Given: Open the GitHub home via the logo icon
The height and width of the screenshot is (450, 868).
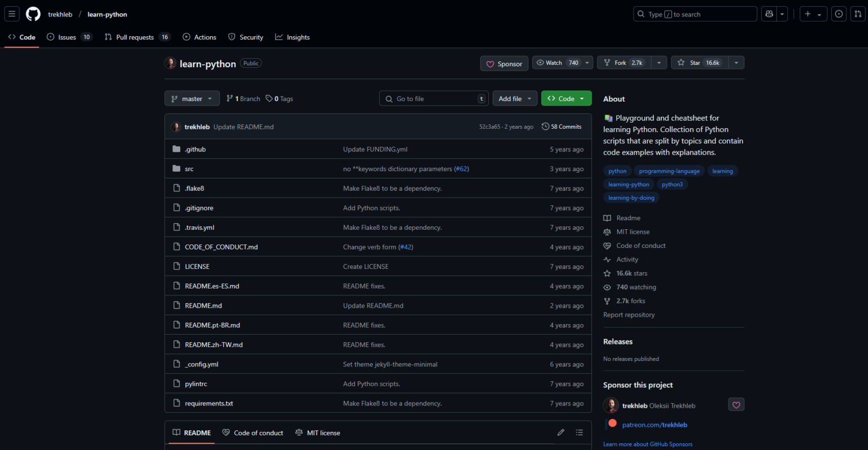Looking at the screenshot, I should click(33, 14).
